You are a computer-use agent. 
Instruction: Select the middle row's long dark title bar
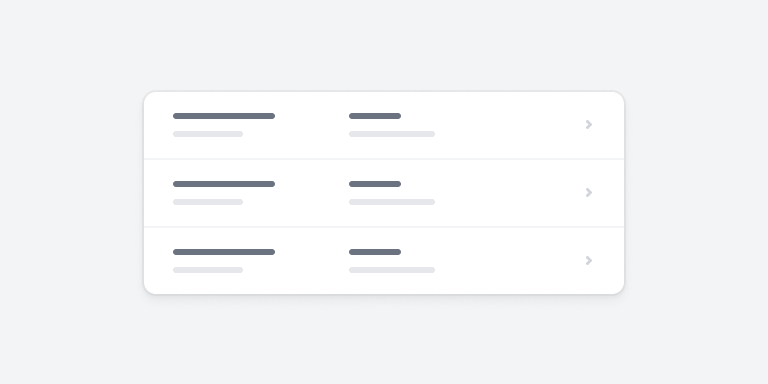point(224,184)
